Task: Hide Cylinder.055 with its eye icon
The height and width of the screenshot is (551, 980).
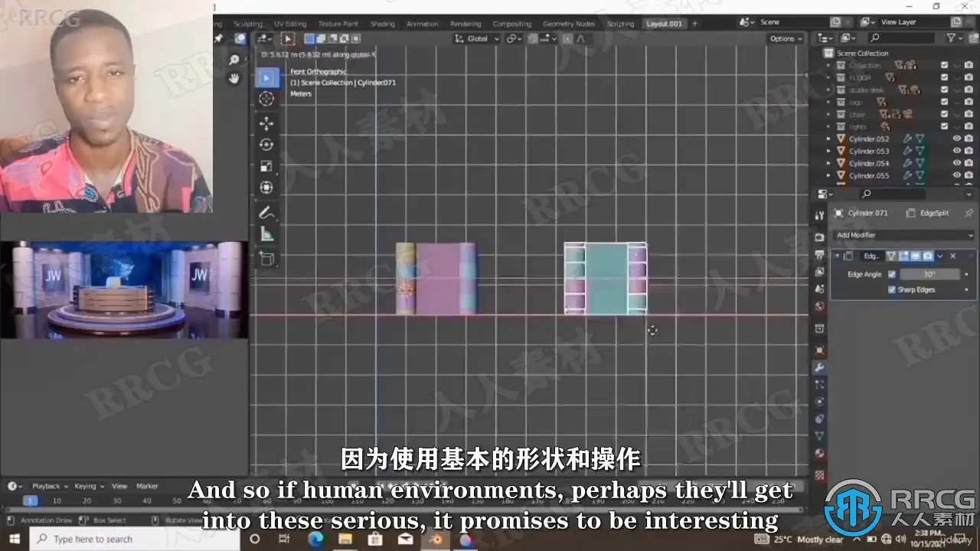Action: pyautogui.click(x=957, y=175)
